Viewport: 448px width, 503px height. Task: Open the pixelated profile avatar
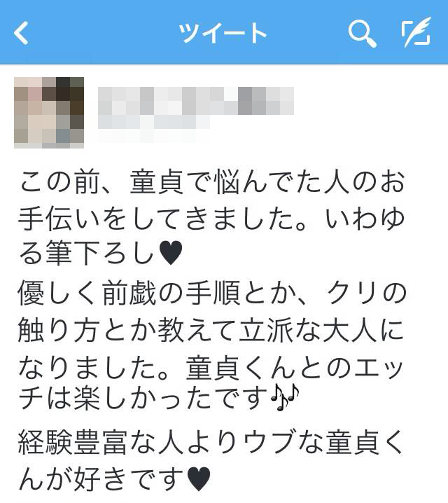coord(49,113)
